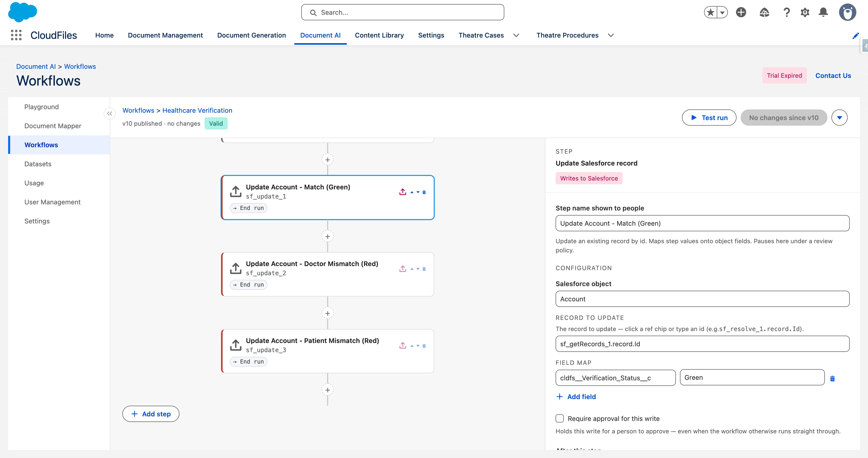
Task: Move sf_update_2 step down
Action: (418, 269)
